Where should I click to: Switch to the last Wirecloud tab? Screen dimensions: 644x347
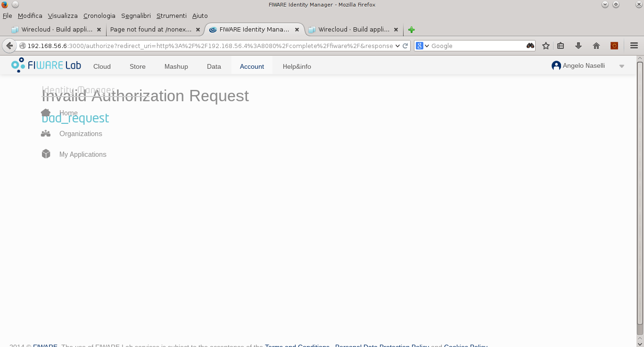pos(354,29)
